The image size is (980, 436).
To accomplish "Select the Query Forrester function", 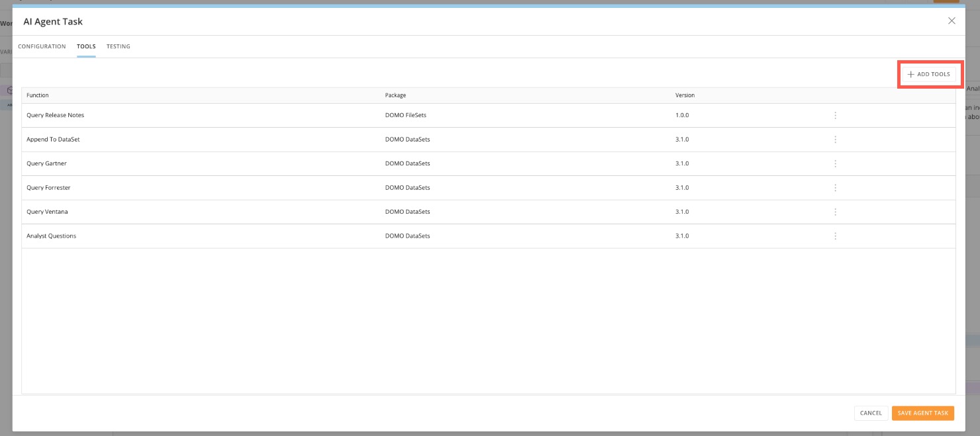I will coord(48,188).
